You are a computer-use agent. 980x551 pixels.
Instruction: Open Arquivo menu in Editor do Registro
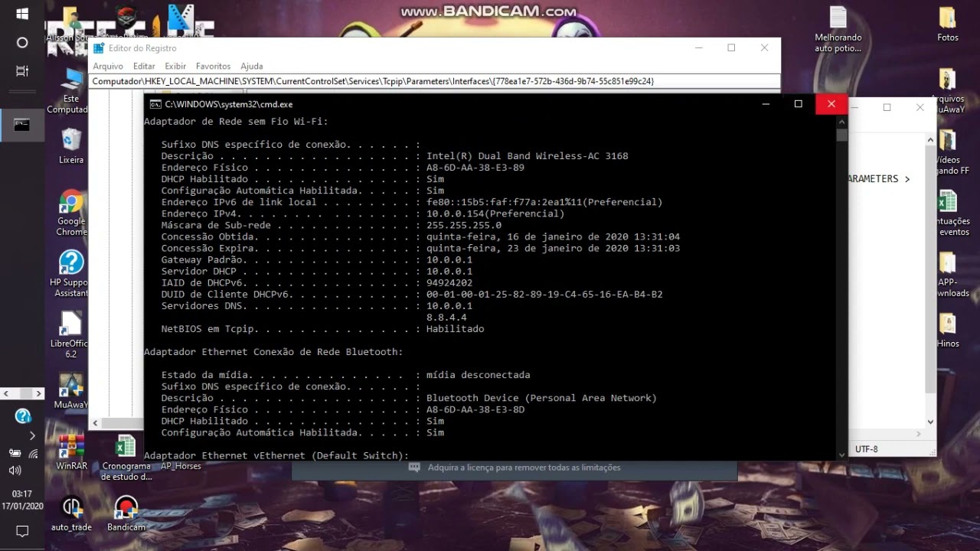[x=108, y=67]
